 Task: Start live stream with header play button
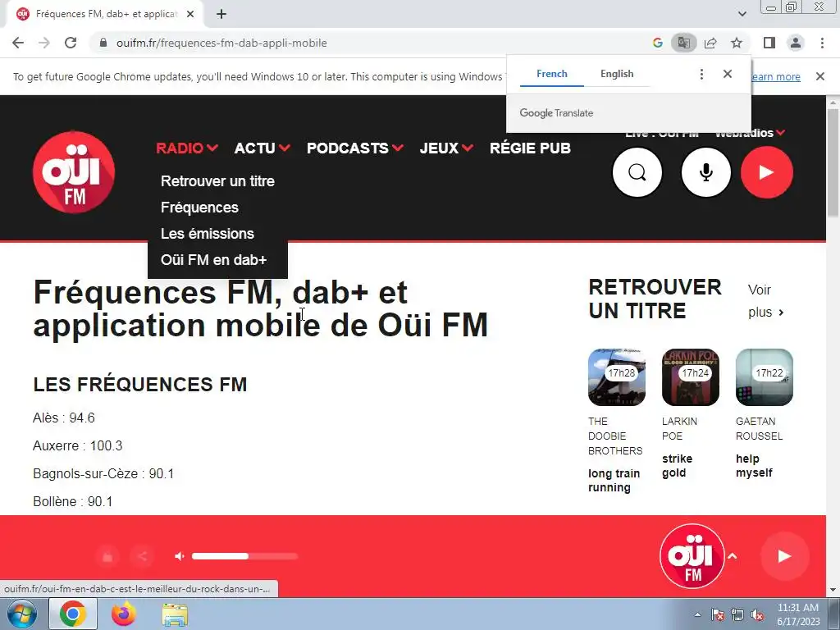tap(767, 172)
